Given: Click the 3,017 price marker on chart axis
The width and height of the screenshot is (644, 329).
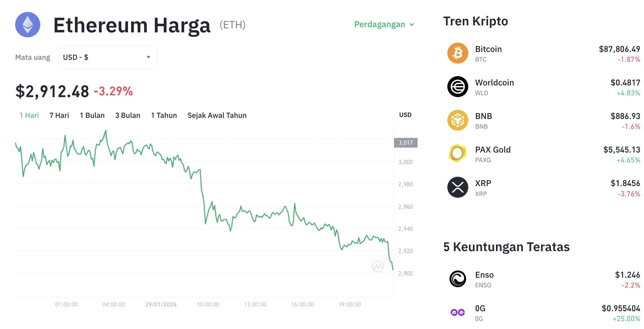Looking at the screenshot, I should click(406, 143).
